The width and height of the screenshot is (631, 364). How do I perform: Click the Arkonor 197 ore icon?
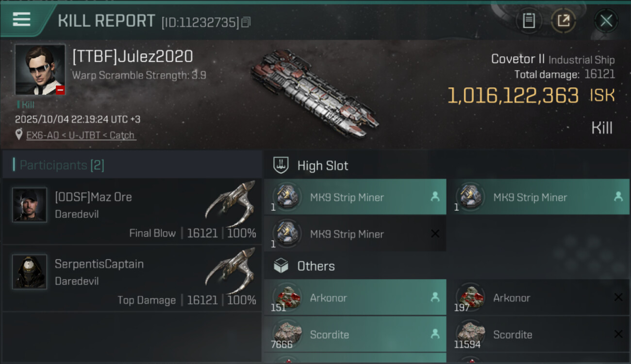click(470, 297)
